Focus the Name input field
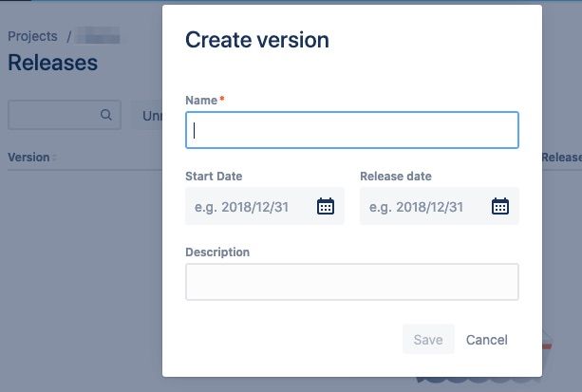Viewport: 582px width, 392px height. pyautogui.click(x=352, y=130)
